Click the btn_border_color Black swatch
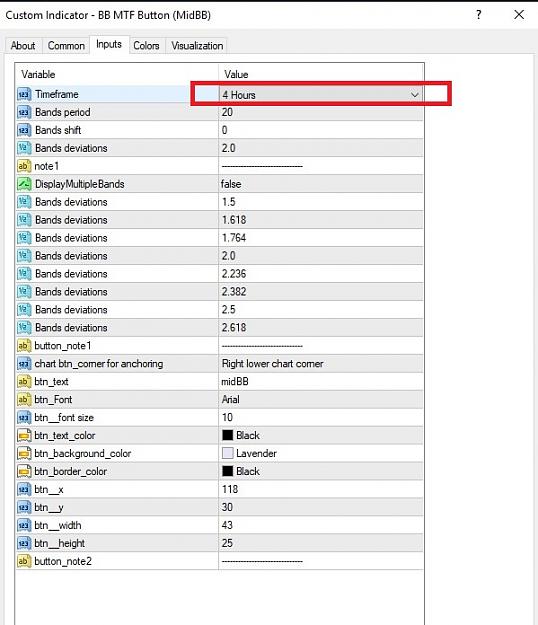Image resolution: width=538 pixels, height=625 pixels. 228,471
